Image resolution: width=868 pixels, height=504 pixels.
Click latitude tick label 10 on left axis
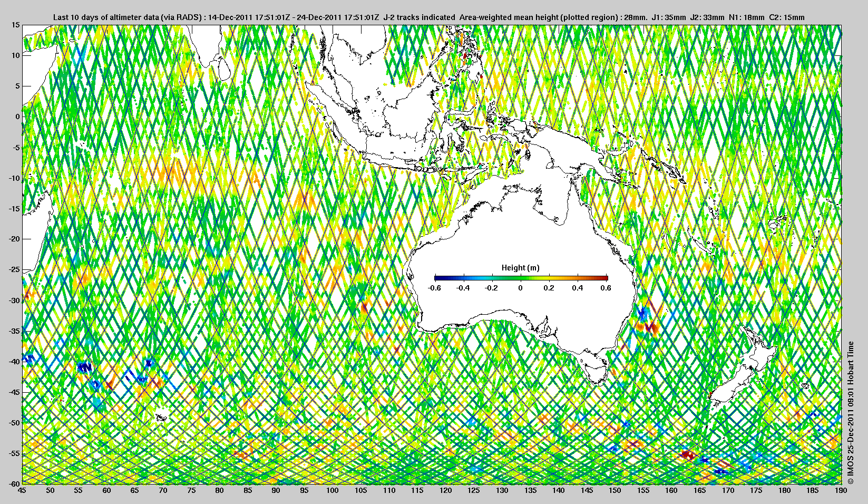tap(16, 55)
